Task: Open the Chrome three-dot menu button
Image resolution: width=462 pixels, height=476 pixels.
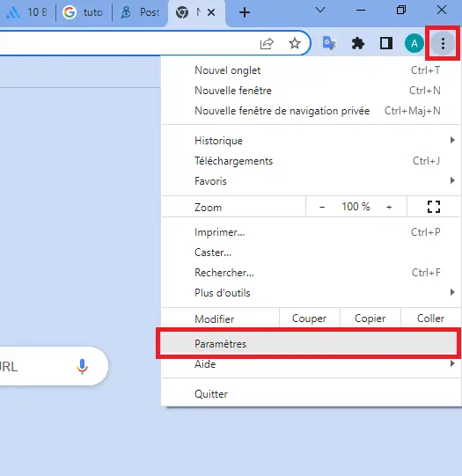Action: [x=443, y=43]
